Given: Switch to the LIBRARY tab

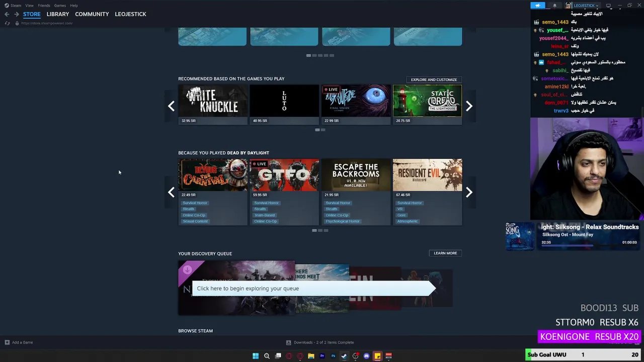Looking at the screenshot, I should (58, 14).
